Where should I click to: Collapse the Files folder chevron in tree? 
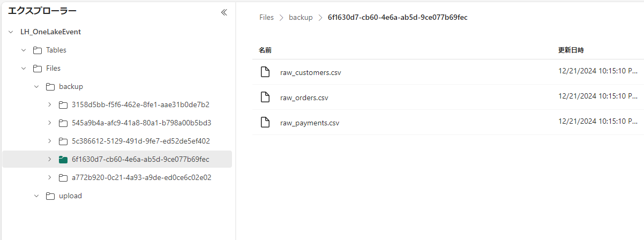point(24,69)
